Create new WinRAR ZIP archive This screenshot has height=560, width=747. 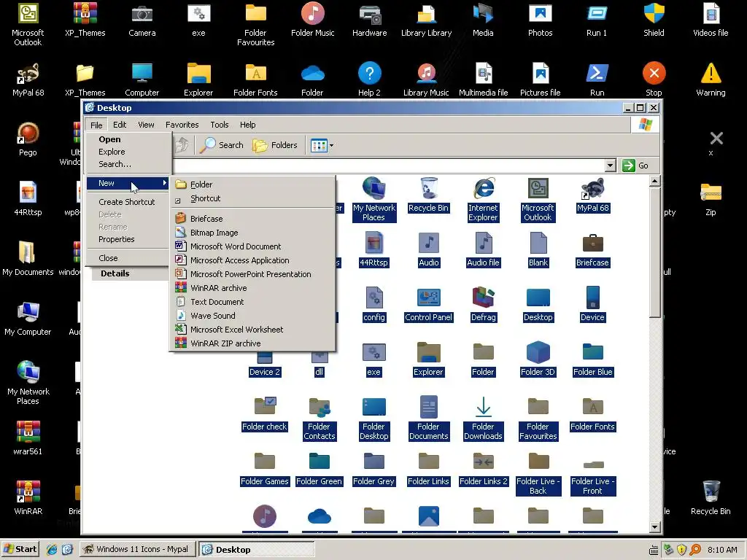[x=252, y=343]
